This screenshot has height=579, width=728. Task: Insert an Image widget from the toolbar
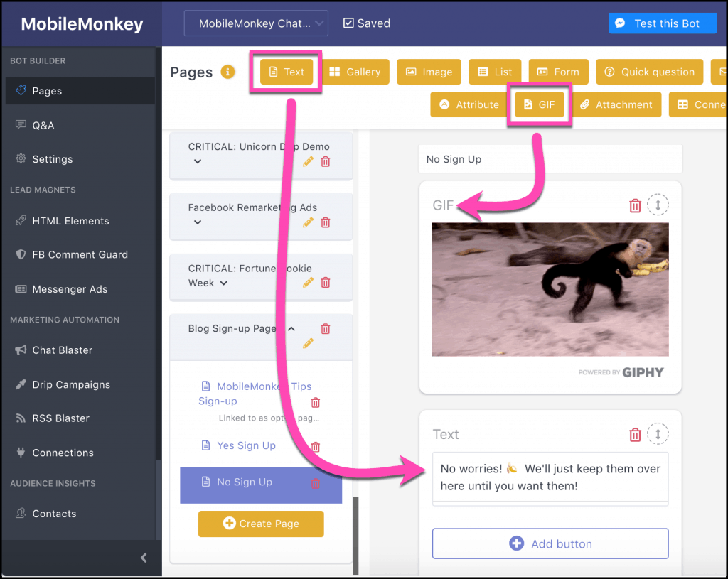click(x=429, y=72)
